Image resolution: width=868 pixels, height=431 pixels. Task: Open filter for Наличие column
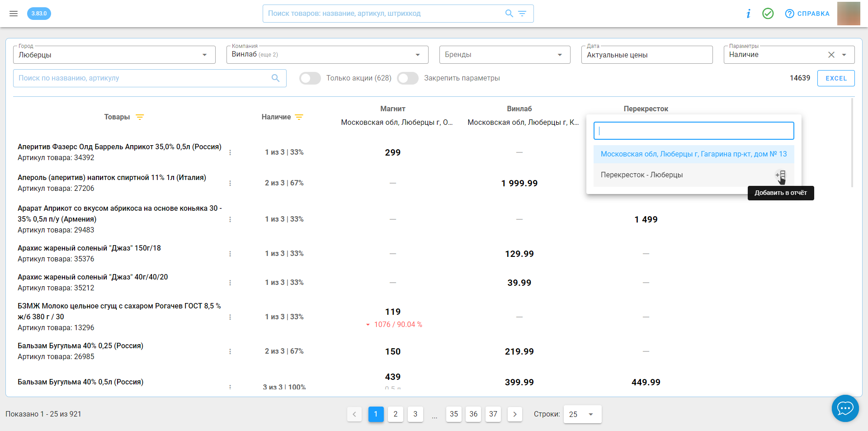[x=299, y=117]
